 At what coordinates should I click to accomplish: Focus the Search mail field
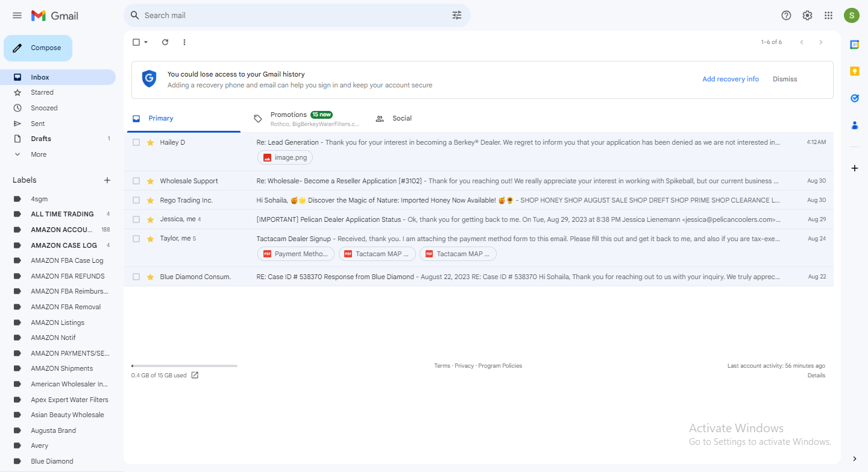295,15
